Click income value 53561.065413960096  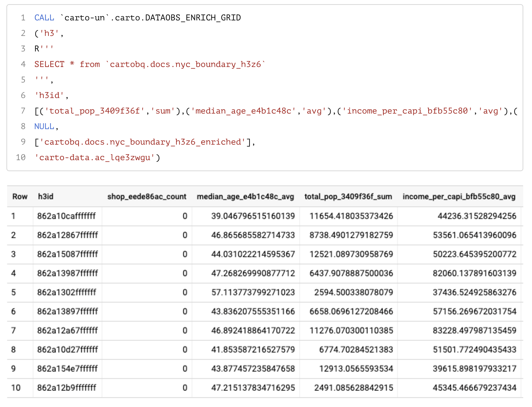[x=475, y=235]
